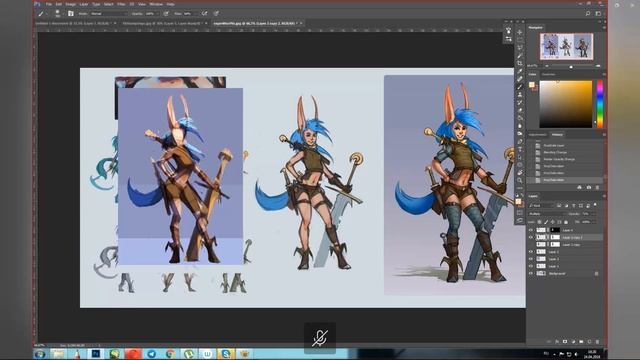The width and height of the screenshot is (640, 360).
Task: Select the Eyedropper tool
Action: (520, 71)
